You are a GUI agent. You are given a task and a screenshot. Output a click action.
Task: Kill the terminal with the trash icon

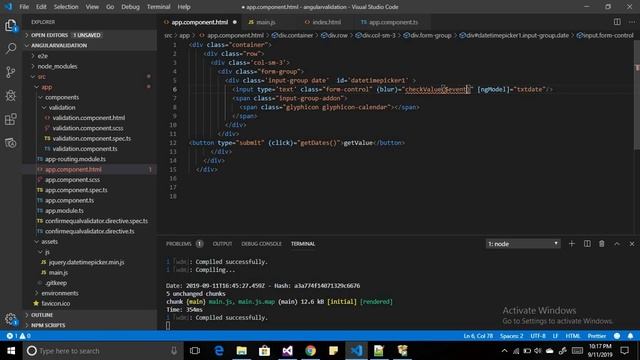[x=602, y=244]
